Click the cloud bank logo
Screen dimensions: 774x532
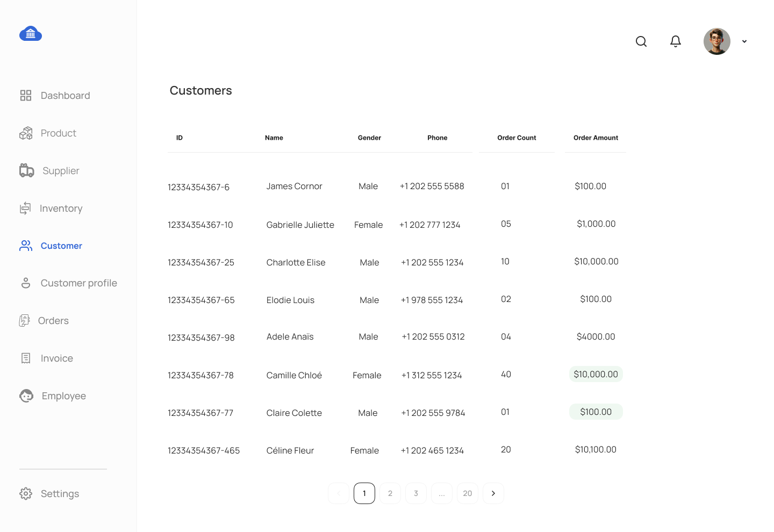(31, 34)
